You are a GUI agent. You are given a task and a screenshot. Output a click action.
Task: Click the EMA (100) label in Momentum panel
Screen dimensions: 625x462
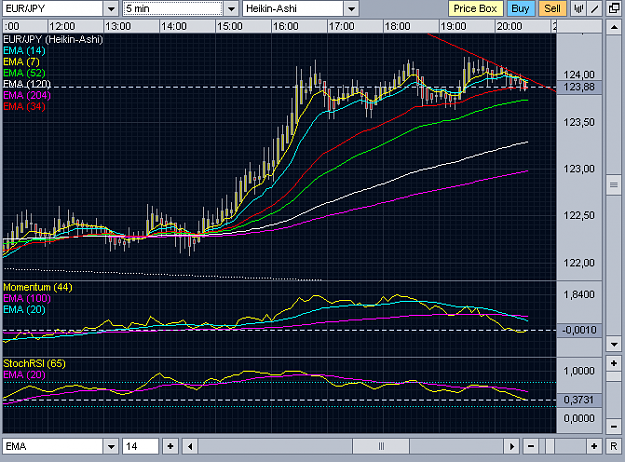click(27, 299)
